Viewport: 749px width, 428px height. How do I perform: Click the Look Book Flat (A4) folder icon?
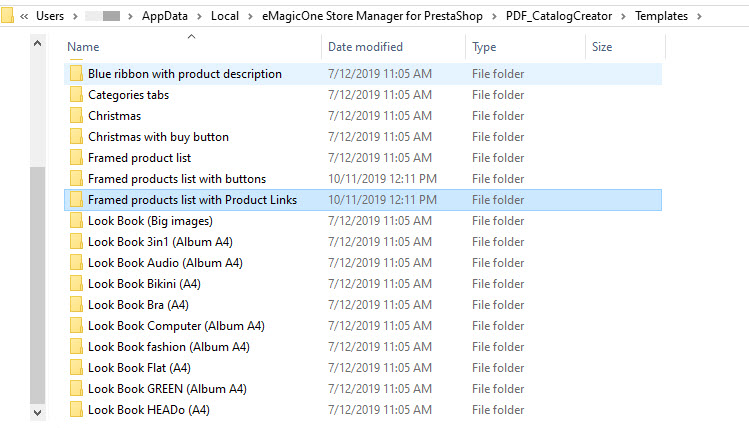pyautogui.click(x=76, y=368)
